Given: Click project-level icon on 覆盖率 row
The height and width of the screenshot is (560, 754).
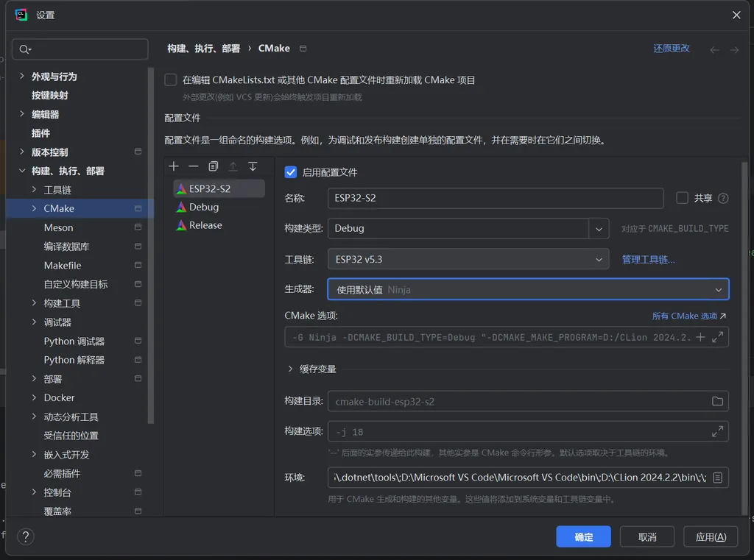Looking at the screenshot, I should click(x=138, y=511).
